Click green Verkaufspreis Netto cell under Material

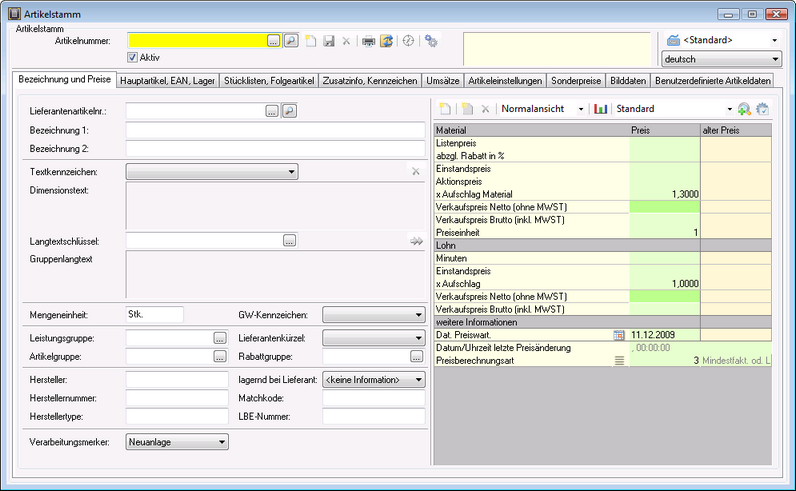(x=665, y=207)
